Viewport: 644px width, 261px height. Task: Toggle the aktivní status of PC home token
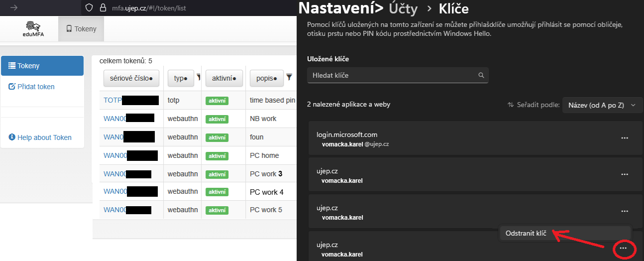[216, 156]
